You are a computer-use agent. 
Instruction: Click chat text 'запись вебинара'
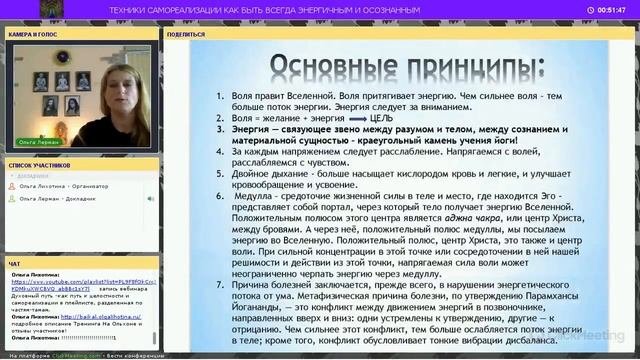123,289
